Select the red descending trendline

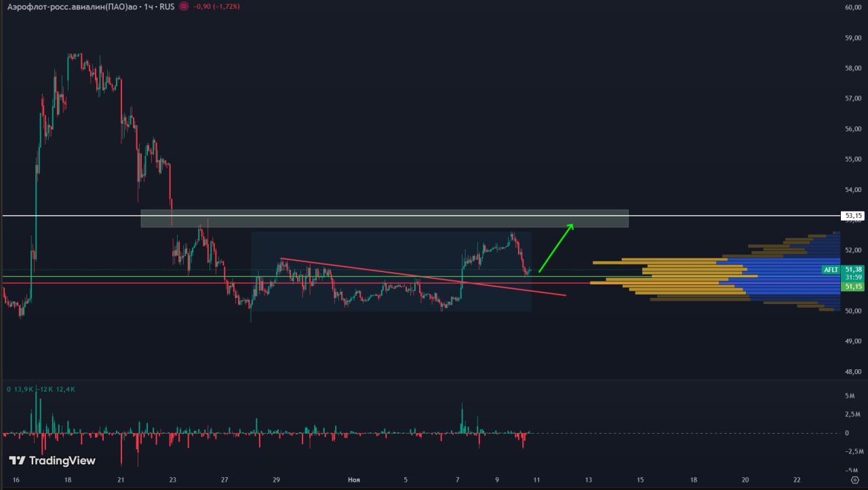point(420,276)
